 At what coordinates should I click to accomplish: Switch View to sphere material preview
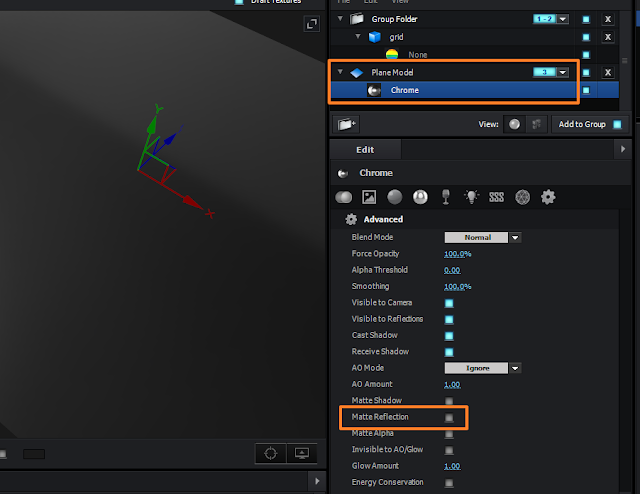click(x=514, y=124)
